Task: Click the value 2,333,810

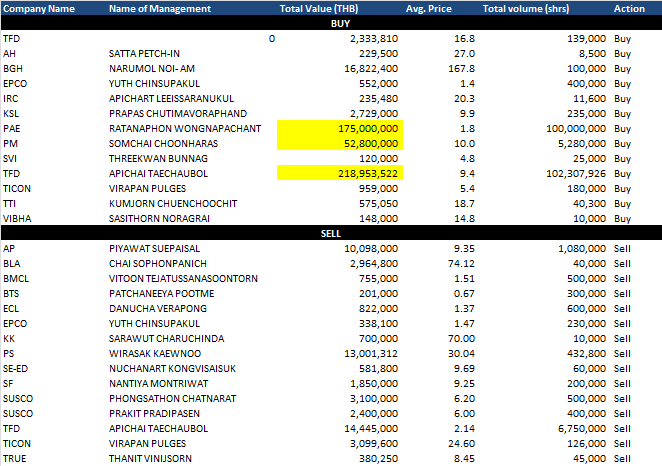Action: point(374,38)
